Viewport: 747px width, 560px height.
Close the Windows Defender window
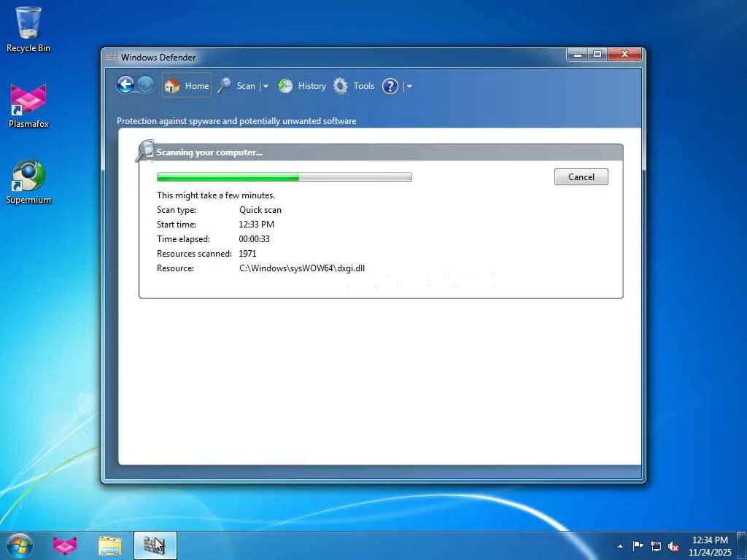click(624, 54)
